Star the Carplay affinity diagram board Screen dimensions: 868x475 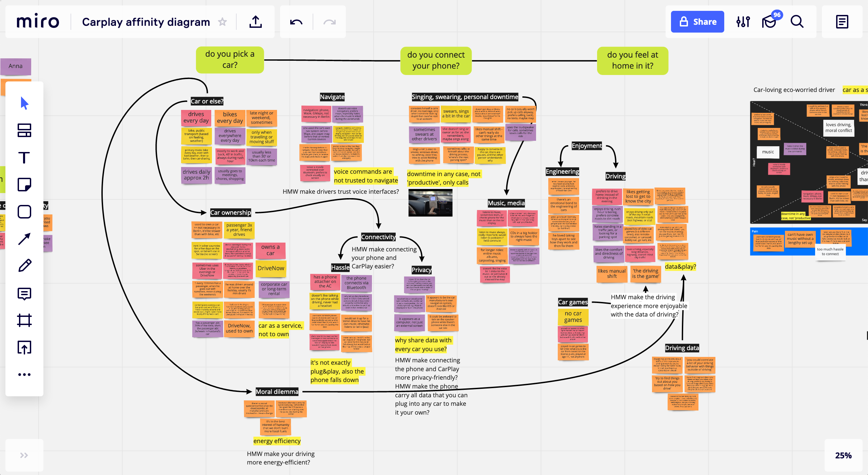222,22
